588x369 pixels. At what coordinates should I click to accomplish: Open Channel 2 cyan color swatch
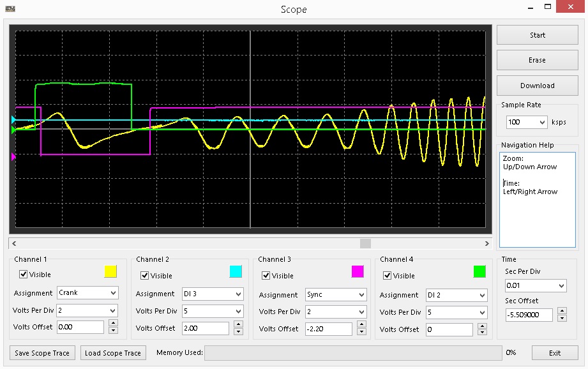(236, 271)
